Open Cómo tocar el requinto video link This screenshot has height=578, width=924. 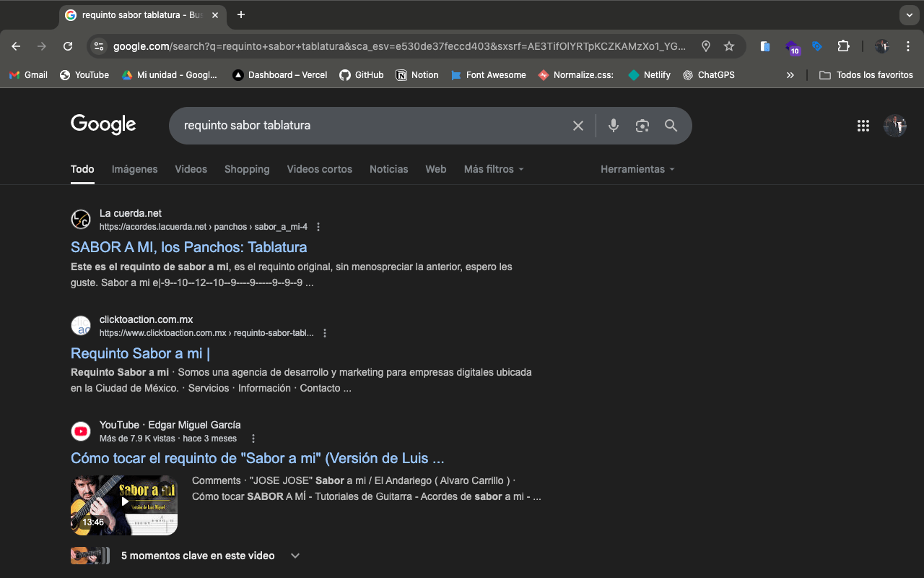pos(258,459)
